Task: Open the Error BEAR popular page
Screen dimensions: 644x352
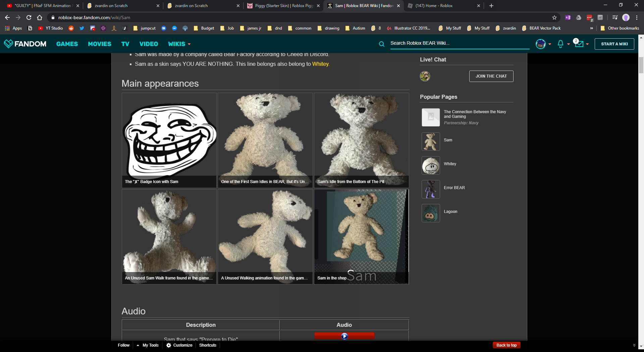Action: click(x=454, y=188)
